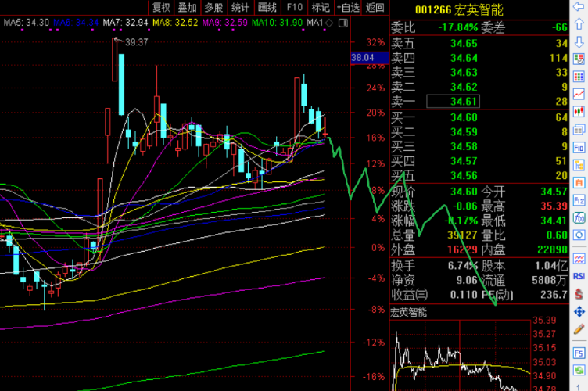Open the multi-line indicator chart icon
The image size is (588, 391).
click(579, 259)
